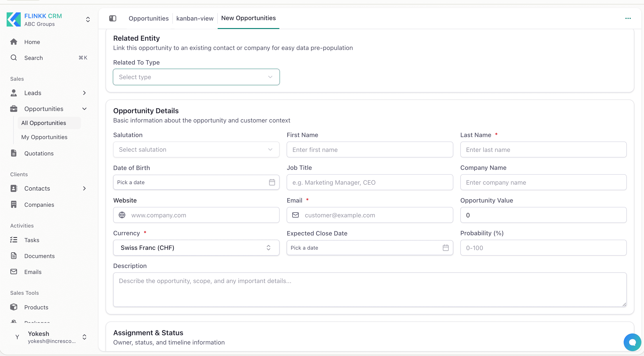Click the Companies building icon
The height and width of the screenshot is (356, 644).
pos(14,204)
